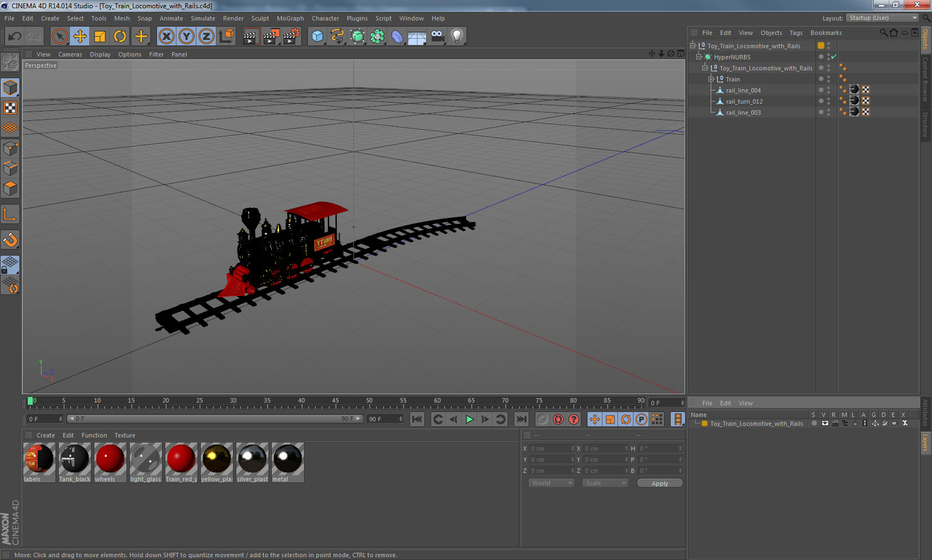Switch to Polygons mode
The image size is (932, 560).
[10, 189]
